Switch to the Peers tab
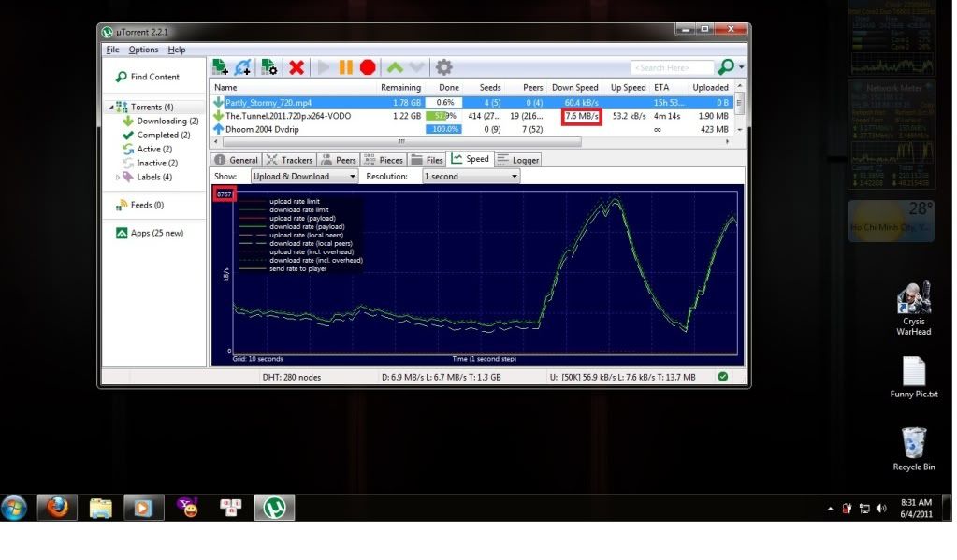 click(339, 160)
